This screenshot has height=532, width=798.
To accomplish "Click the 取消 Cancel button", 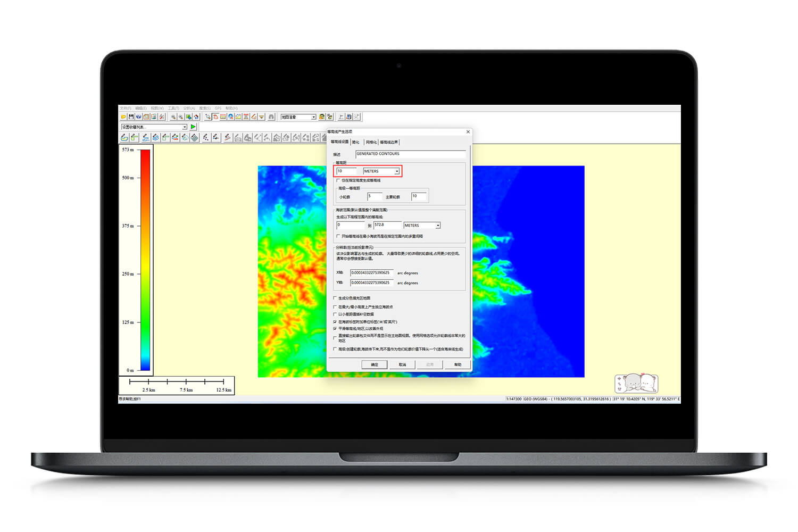I will tap(402, 364).
